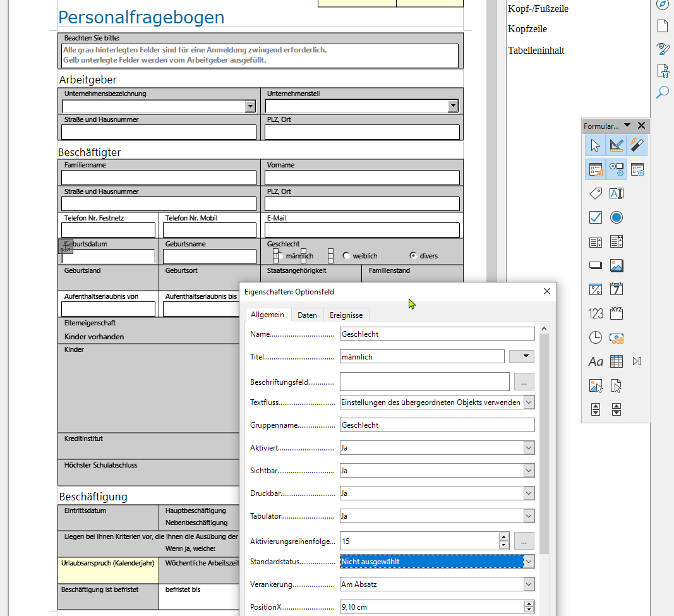Select Tabelleninhalt style in sidebar
The width and height of the screenshot is (674, 616).
[536, 51]
